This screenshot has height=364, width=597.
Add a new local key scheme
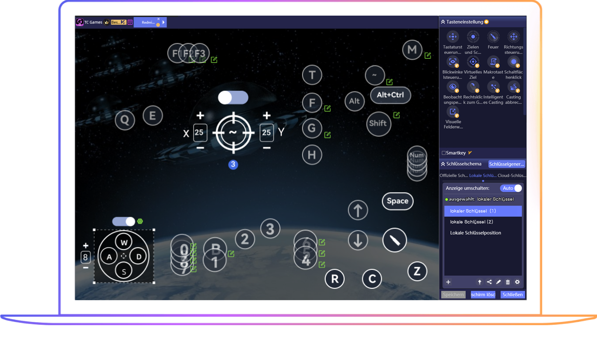[x=448, y=282]
